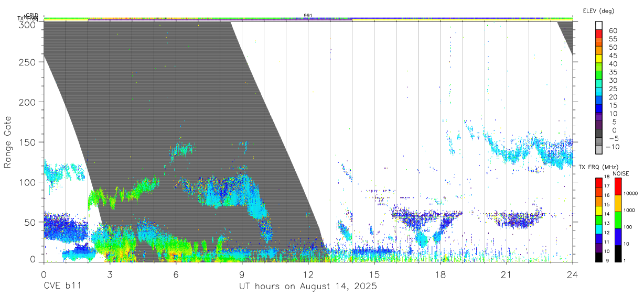Click the 'CVE b11' radar beam label
The width and height of the screenshot is (644, 297).
[x=62, y=286]
